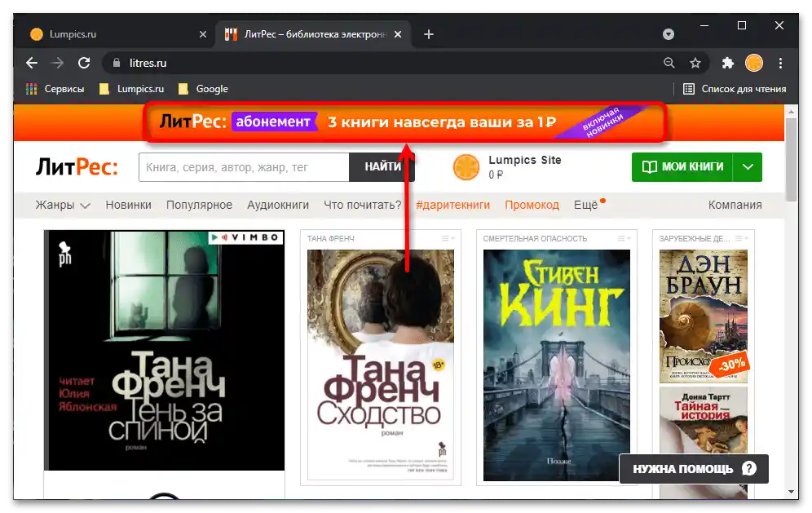Click the page vertical scrollbar thumb
Screen dimensions: 812x513
[x=791, y=160]
